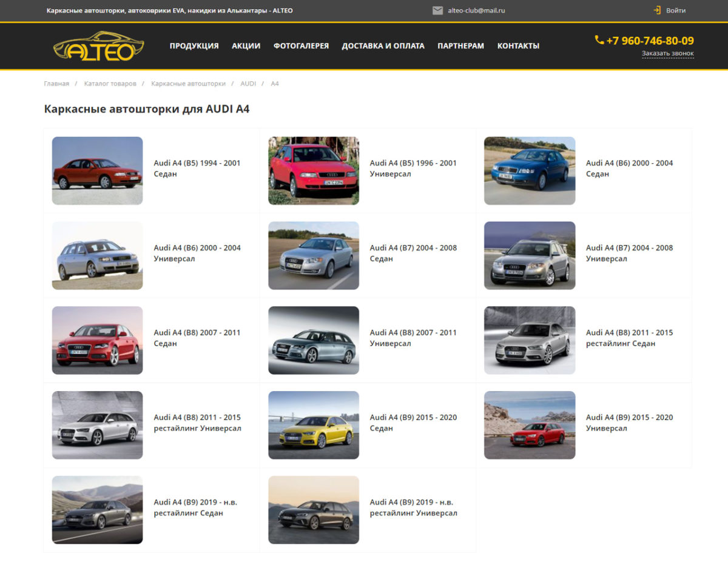Open Каркасные автошторки breadcrumb
This screenshot has width=728, height=582.
point(188,84)
